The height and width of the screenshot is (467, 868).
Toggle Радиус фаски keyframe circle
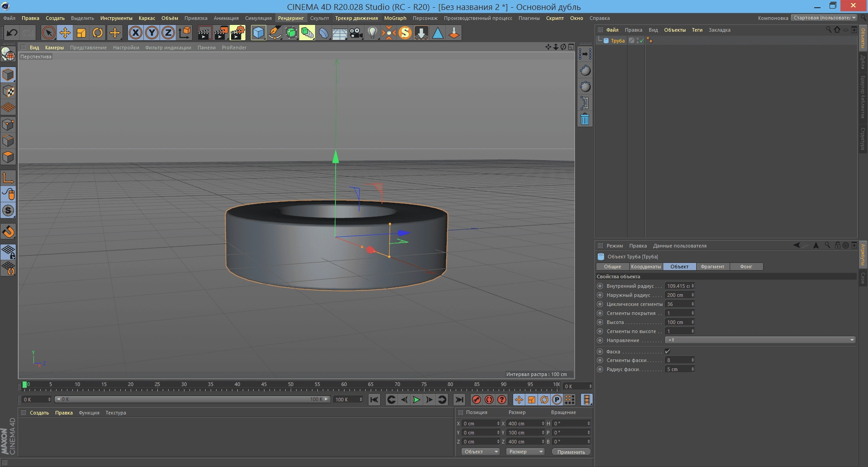click(600, 369)
